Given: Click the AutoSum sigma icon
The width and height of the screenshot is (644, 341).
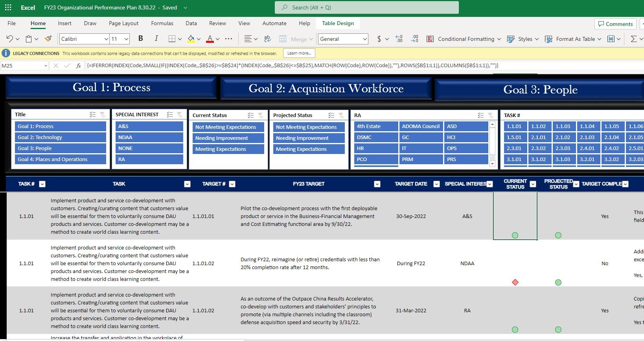Looking at the screenshot, I should [x=633, y=38].
